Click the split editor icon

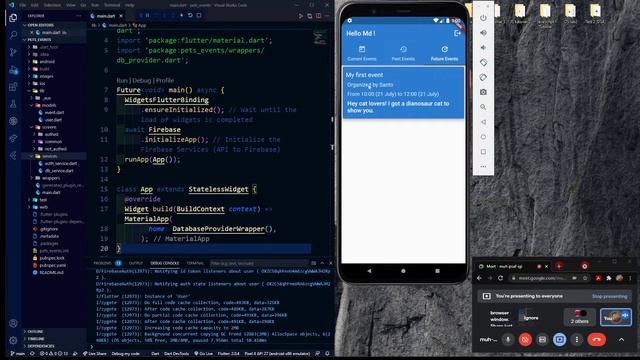point(318,16)
